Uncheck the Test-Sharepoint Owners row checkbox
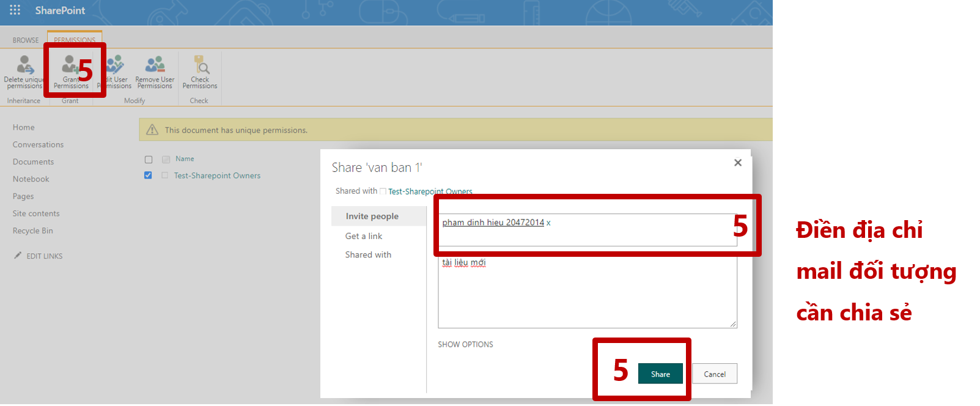This screenshot has height=406, width=980. click(148, 175)
